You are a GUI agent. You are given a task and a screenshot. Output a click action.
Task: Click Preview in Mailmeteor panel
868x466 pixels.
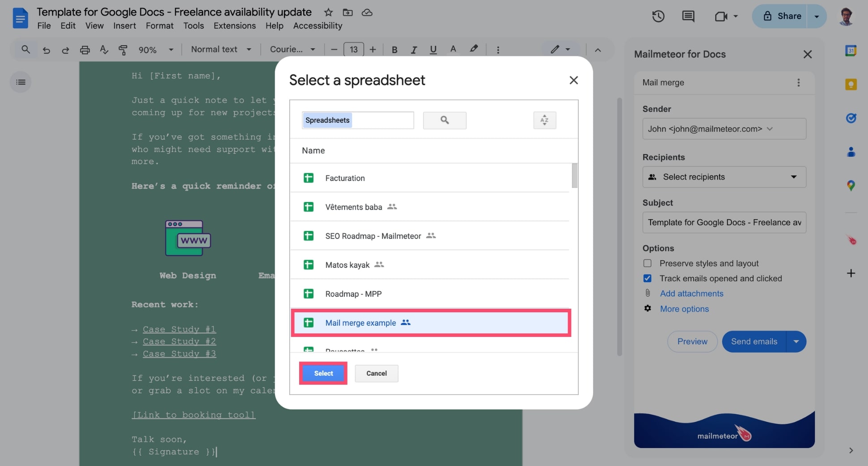point(692,341)
